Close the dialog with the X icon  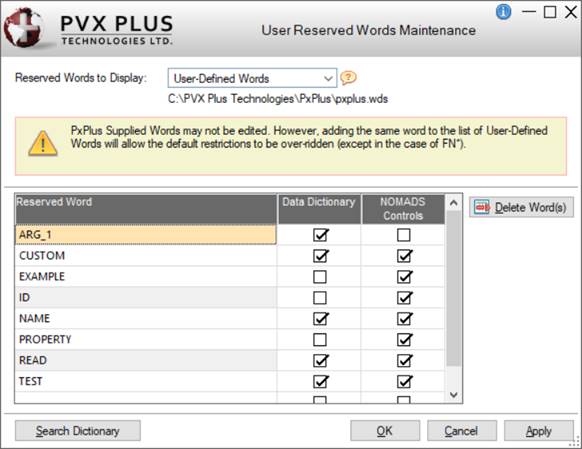(571, 12)
